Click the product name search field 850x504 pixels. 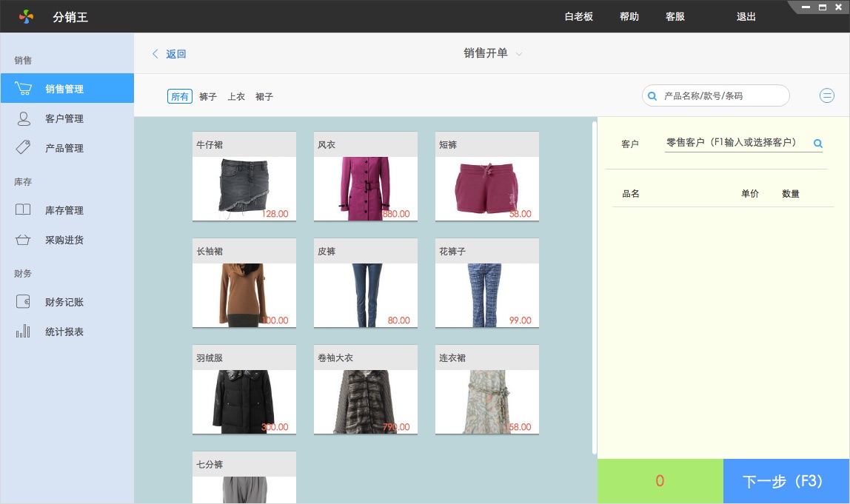[x=722, y=95]
